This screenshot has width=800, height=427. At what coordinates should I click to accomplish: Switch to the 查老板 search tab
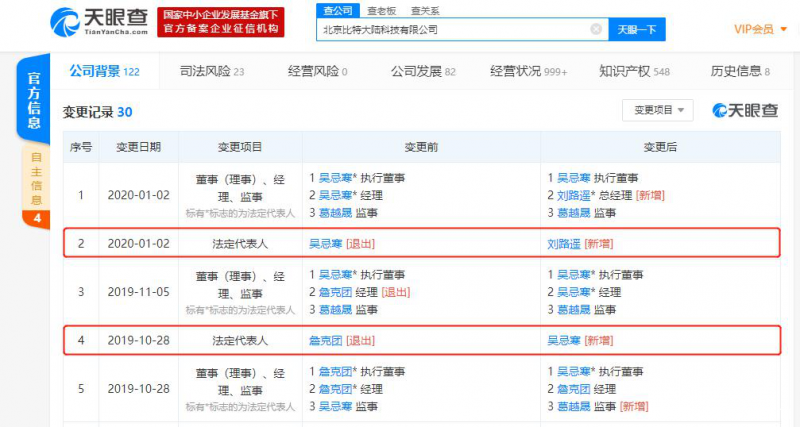click(x=382, y=11)
